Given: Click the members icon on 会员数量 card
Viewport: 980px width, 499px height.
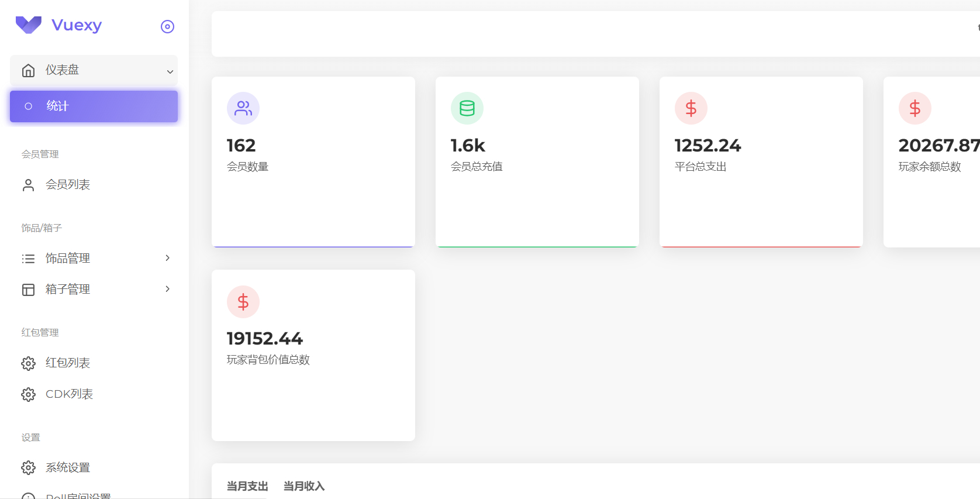Looking at the screenshot, I should [x=243, y=108].
